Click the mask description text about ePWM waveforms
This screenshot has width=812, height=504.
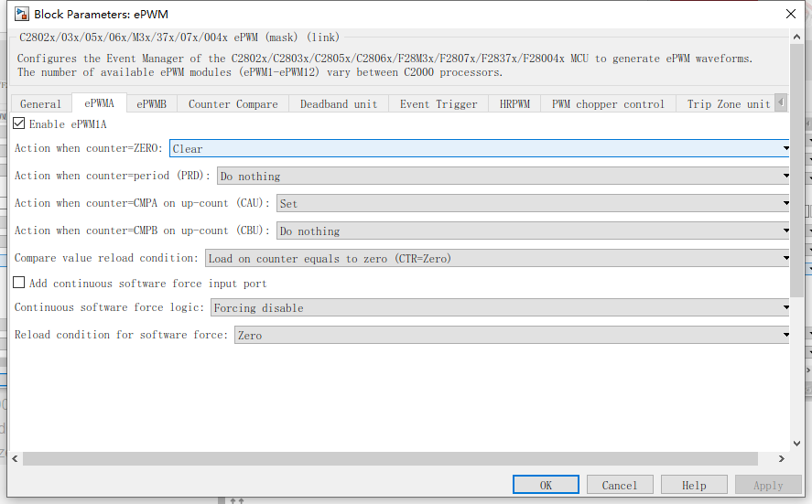click(384, 65)
